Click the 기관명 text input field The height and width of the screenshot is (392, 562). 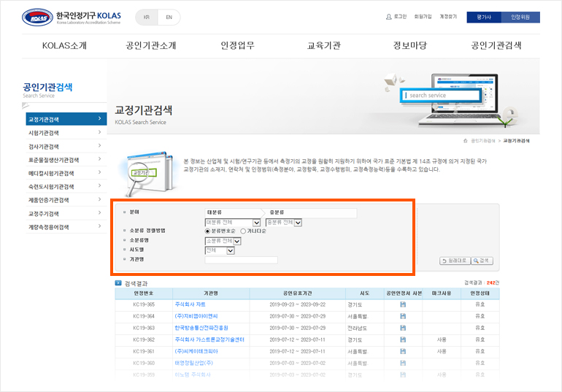241,260
